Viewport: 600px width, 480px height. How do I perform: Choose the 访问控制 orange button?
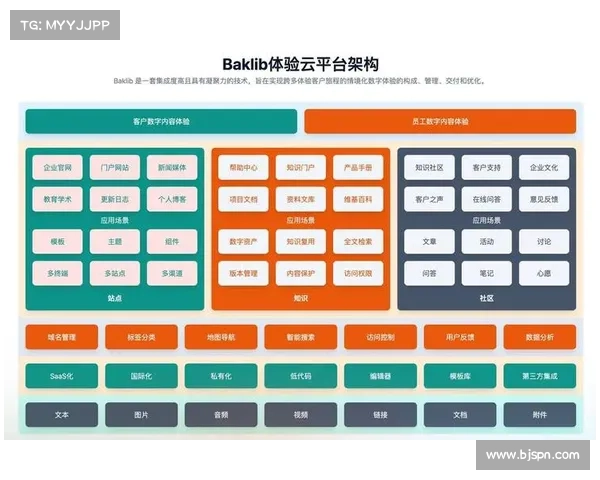tap(380, 337)
